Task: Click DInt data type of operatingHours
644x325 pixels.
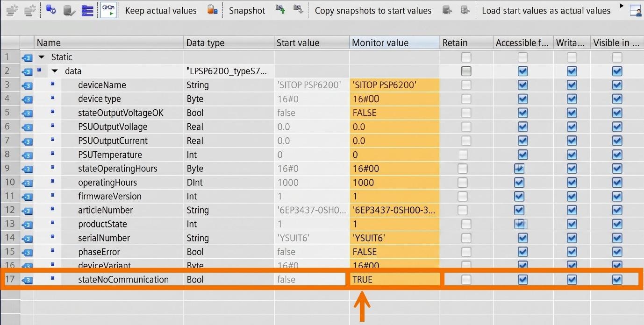Action: tap(229, 183)
